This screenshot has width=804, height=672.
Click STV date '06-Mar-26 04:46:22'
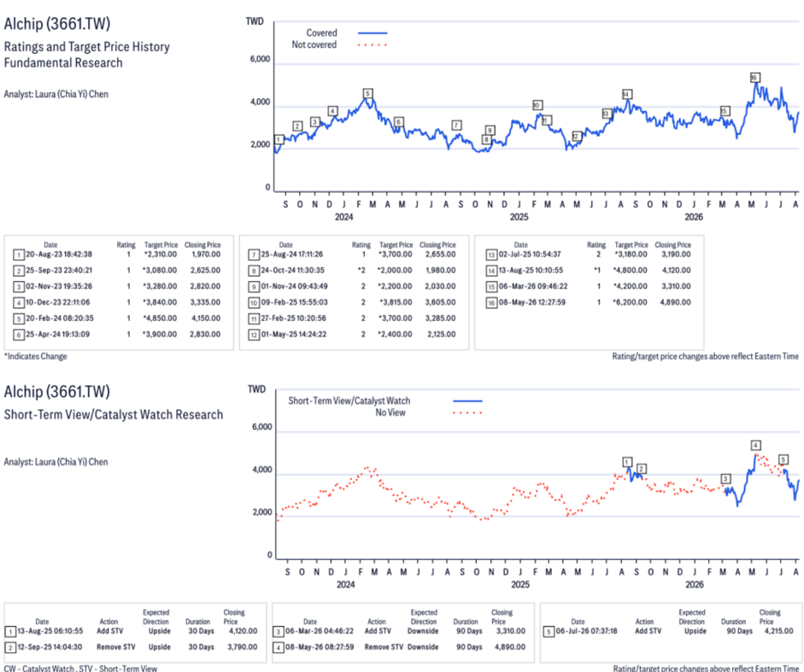[x=320, y=631]
